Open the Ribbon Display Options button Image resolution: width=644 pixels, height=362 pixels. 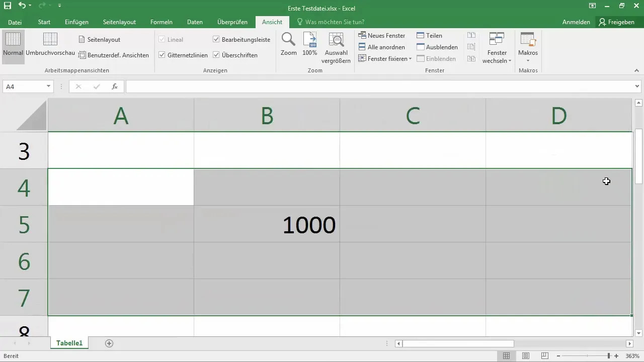pyautogui.click(x=592, y=6)
